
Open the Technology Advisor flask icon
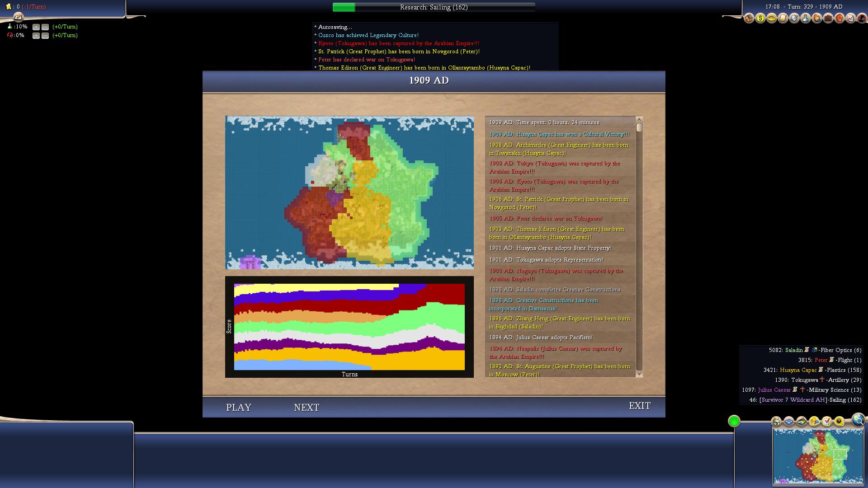pyautogui.click(x=805, y=18)
